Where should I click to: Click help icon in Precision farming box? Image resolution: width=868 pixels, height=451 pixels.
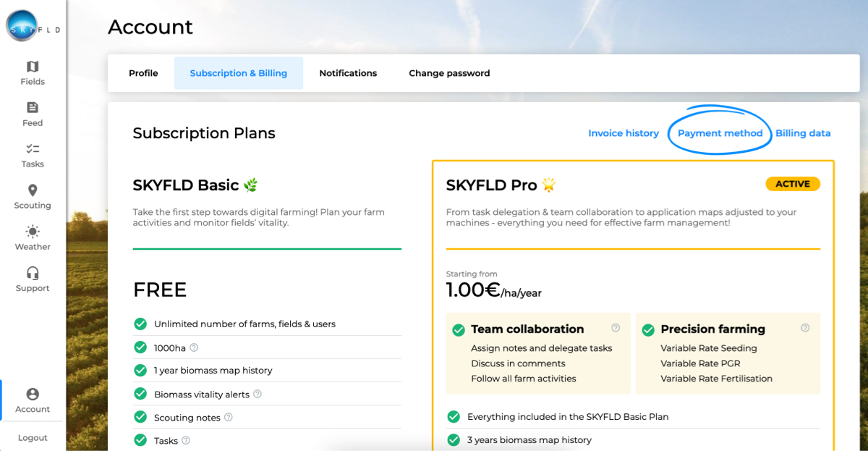pyautogui.click(x=805, y=328)
